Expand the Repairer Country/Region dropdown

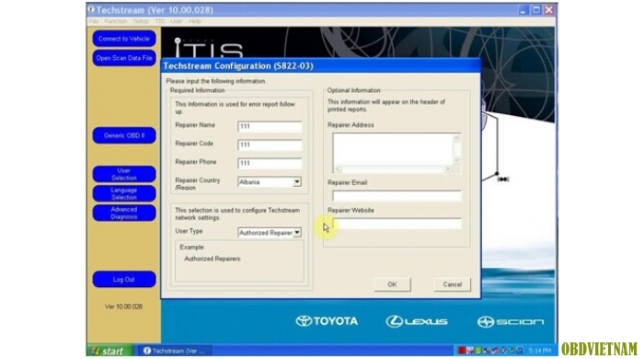click(x=296, y=182)
